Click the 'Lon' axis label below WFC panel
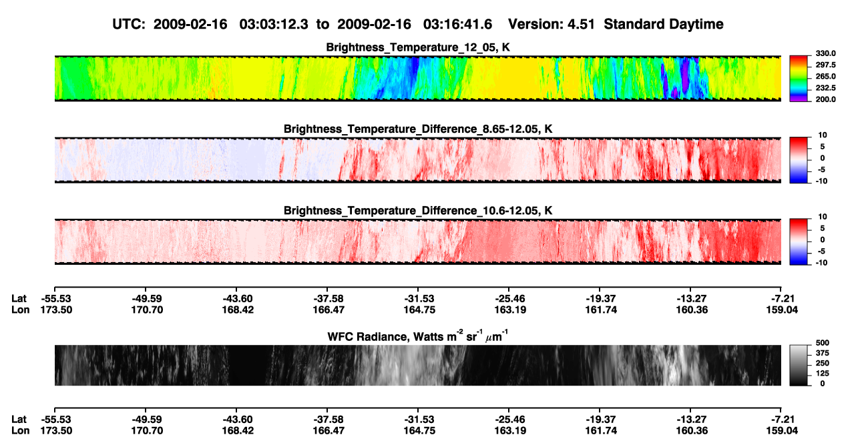 [x=20, y=430]
